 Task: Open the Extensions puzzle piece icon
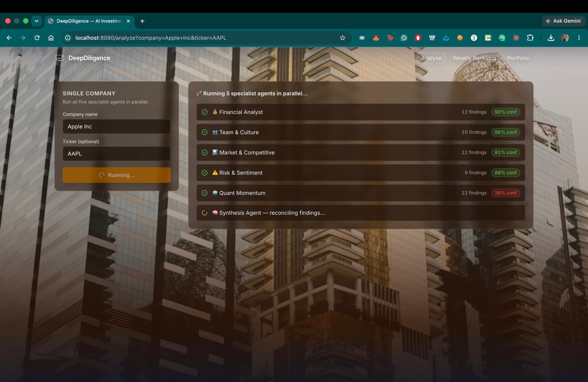pos(530,38)
